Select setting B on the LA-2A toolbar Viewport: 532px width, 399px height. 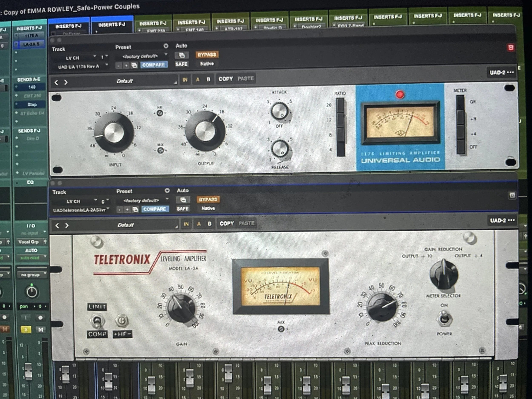[x=210, y=224]
